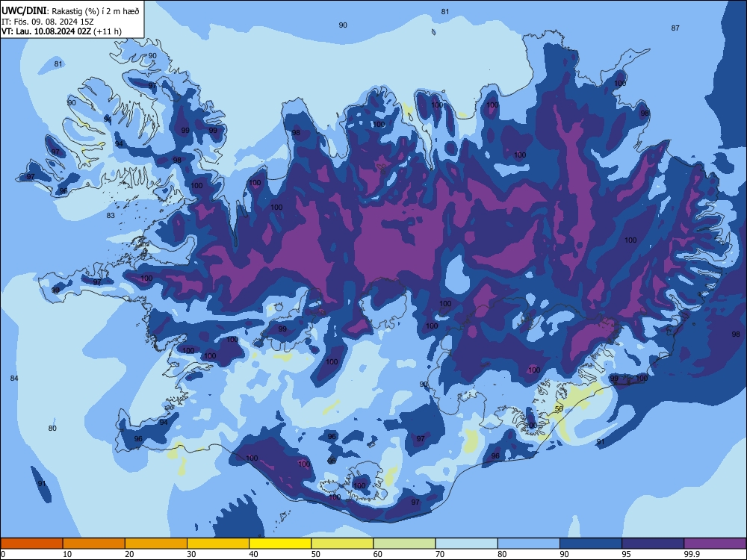Click the orange 10–20 legend swatch
747x560 pixels.
click(x=94, y=544)
